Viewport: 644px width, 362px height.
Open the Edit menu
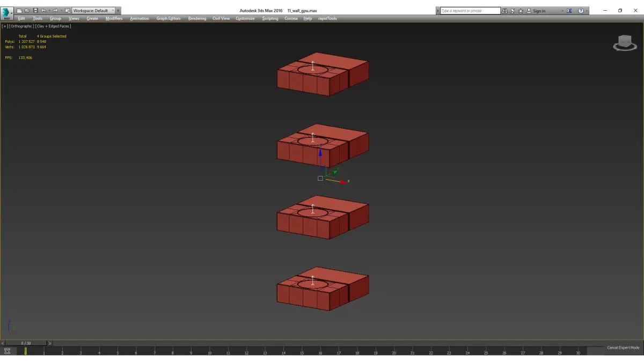(21, 18)
